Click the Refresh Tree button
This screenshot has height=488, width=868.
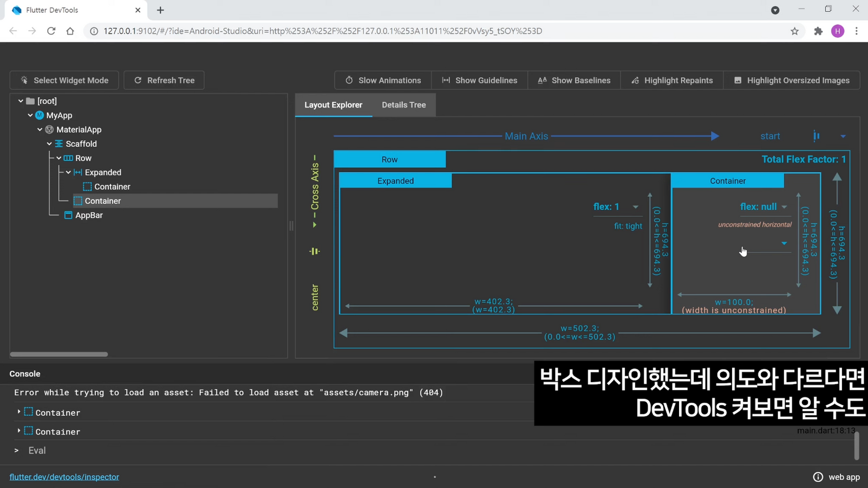[164, 80]
